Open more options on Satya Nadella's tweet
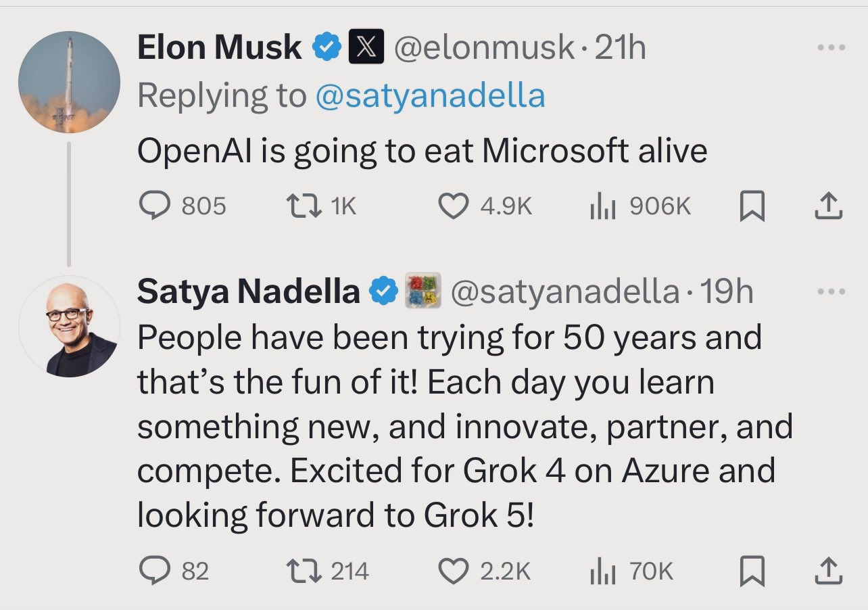The width and height of the screenshot is (868, 610). pyautogui.click(x=830, y=291)
